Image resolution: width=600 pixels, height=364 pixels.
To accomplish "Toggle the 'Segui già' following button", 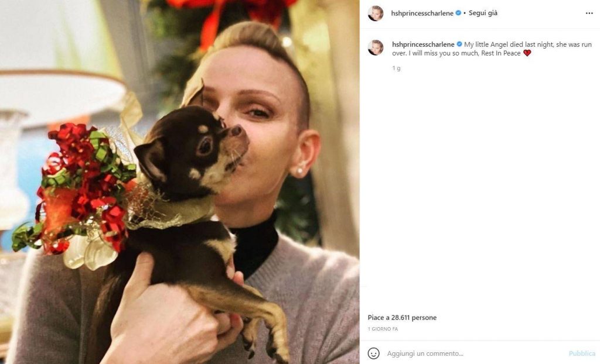I will pos(483,13).
